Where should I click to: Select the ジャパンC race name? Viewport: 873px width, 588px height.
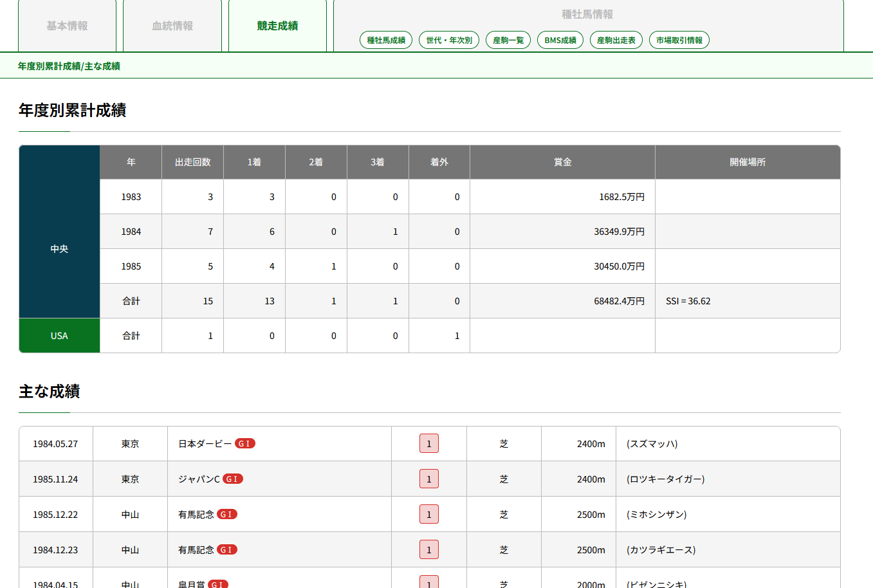click(199, 479)
